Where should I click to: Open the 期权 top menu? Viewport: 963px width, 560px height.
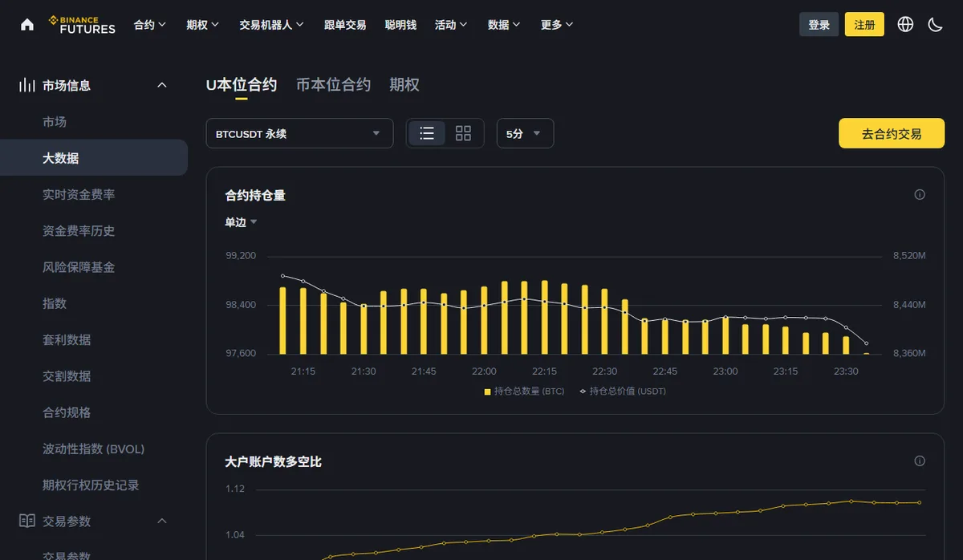point(203,25)
